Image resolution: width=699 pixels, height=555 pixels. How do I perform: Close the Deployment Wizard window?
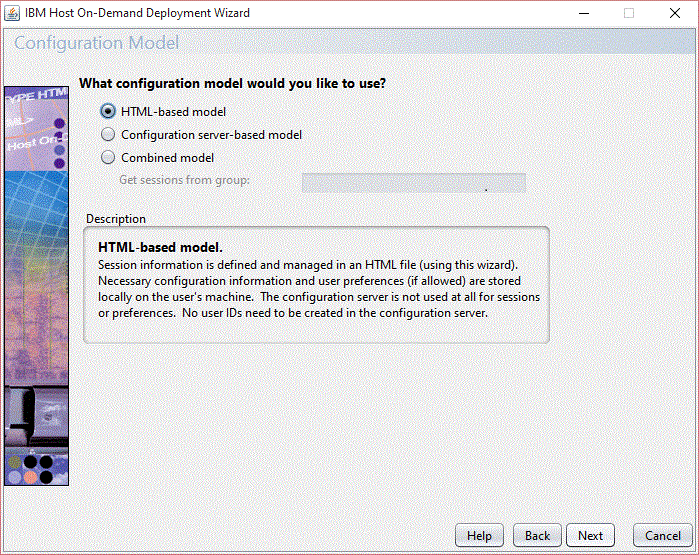click(x=675, y=13)
